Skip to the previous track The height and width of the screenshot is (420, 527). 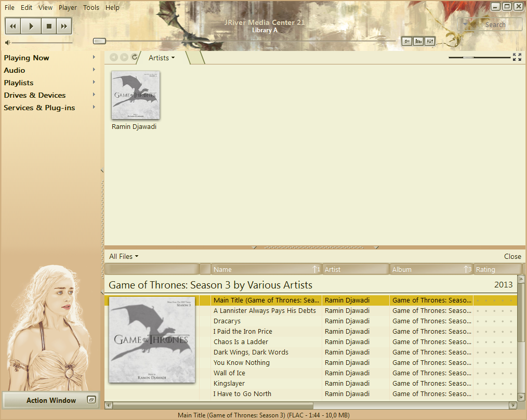pyautogui.click(x=13, y=26)
